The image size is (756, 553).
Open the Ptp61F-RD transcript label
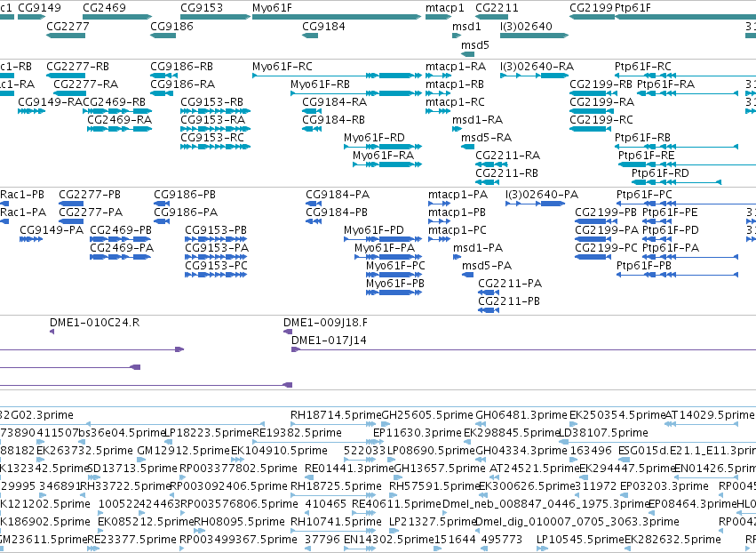point(660,172)
